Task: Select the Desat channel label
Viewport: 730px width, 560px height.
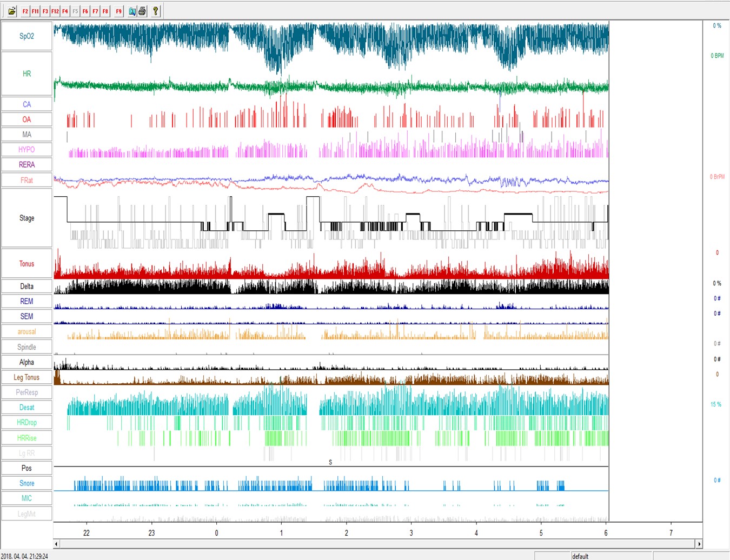Action: click(26, 408)
